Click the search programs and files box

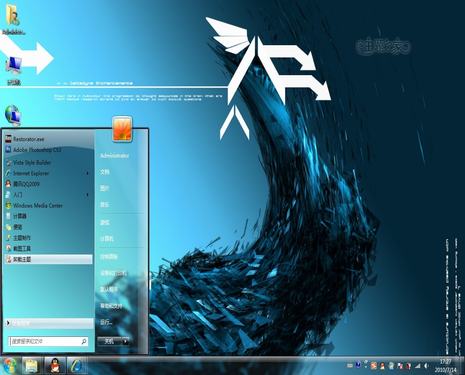tap(48, 341)
